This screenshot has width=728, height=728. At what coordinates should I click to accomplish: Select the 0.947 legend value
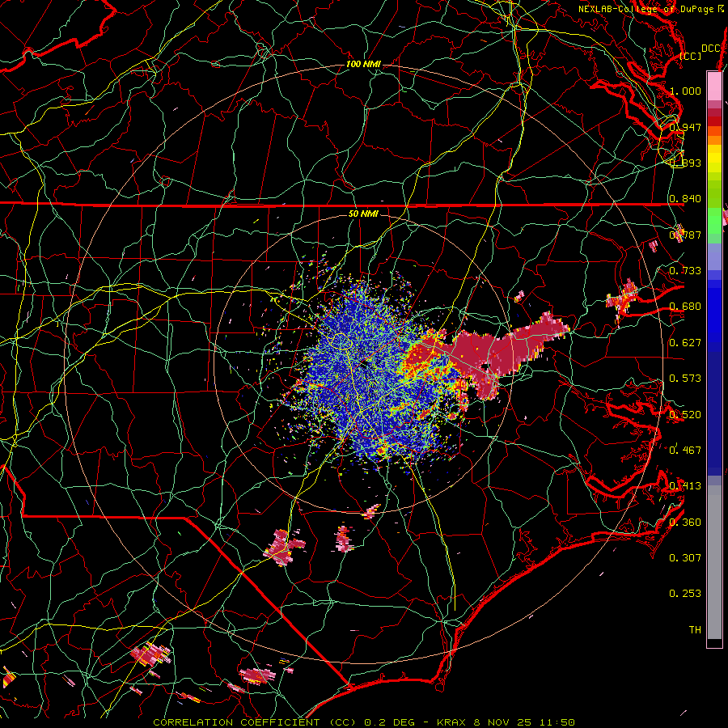click(685, 127)
